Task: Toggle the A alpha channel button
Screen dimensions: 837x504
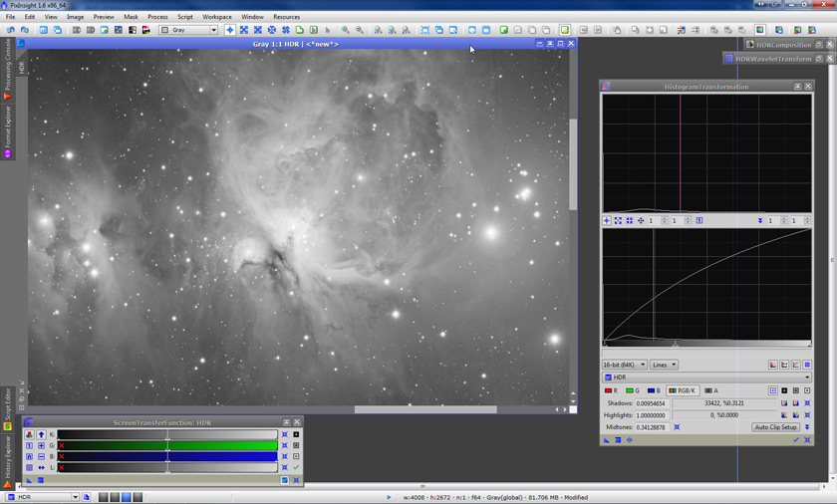Action: pos(711,390)
